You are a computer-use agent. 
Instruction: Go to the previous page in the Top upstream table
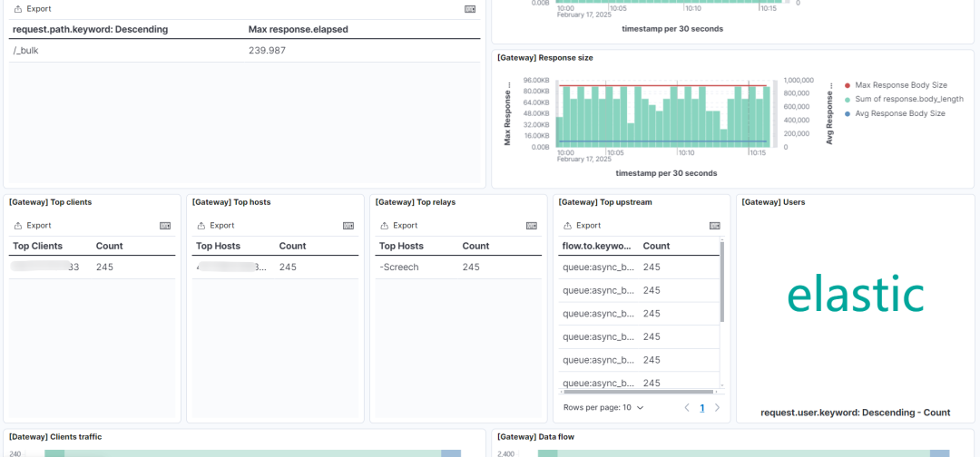(x=687, y=408)
